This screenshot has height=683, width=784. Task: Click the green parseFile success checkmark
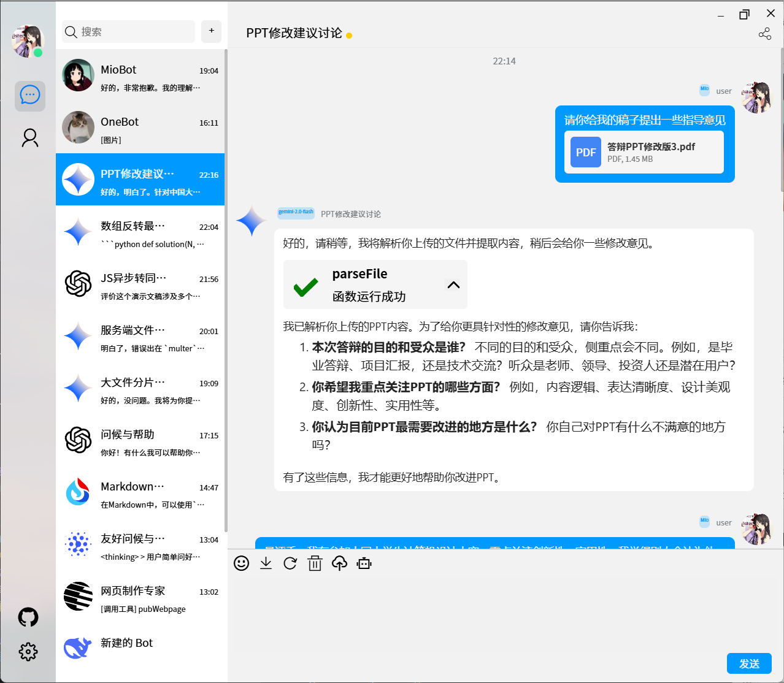click(x=306, y=286)
